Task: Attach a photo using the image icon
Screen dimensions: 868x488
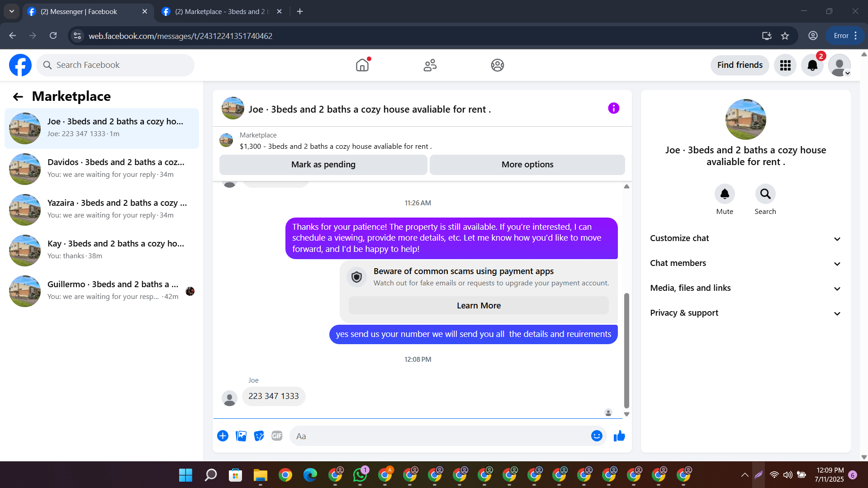Action: pos(241,436)
